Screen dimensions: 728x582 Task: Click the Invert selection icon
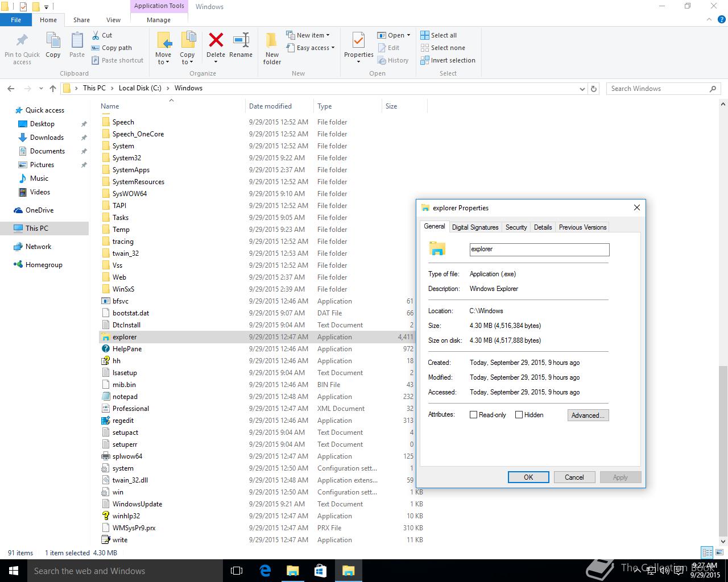(x=425, y=60)
